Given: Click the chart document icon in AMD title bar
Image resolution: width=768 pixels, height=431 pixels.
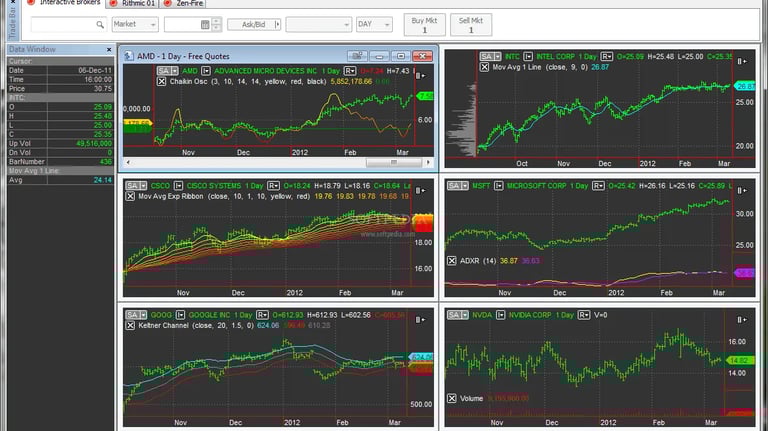Looking at the screenshot, I should tap(128, 56).
